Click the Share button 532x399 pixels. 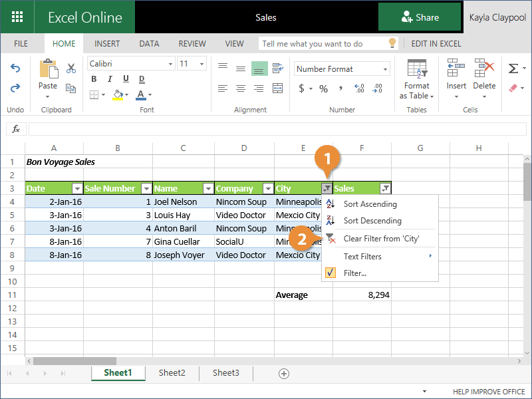click(420, 17)
